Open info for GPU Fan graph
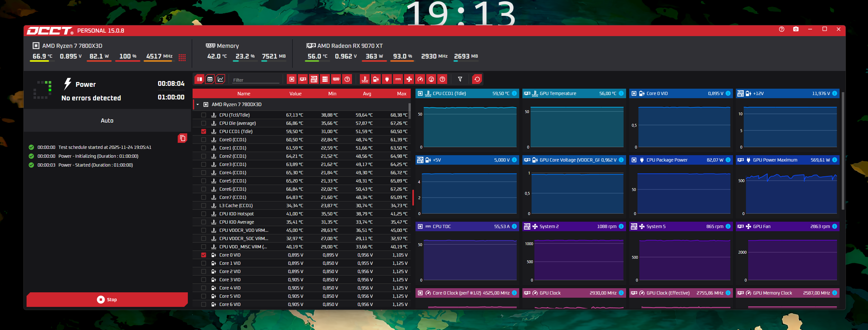 coord(834,226)
